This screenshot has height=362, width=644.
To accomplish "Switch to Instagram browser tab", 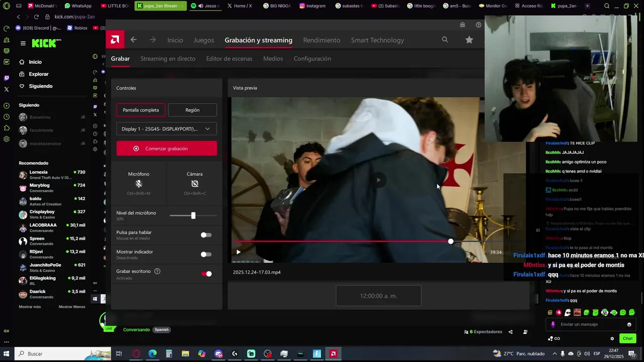I will [x=312, y=6].
